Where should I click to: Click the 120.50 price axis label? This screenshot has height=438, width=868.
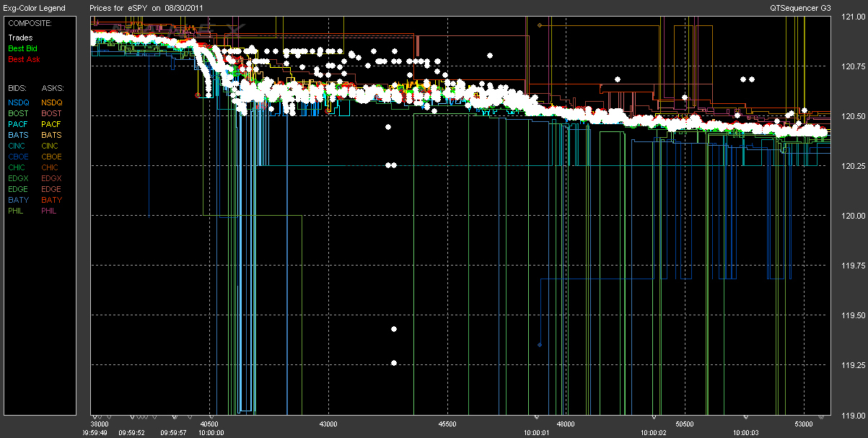[x=853, y=116]
